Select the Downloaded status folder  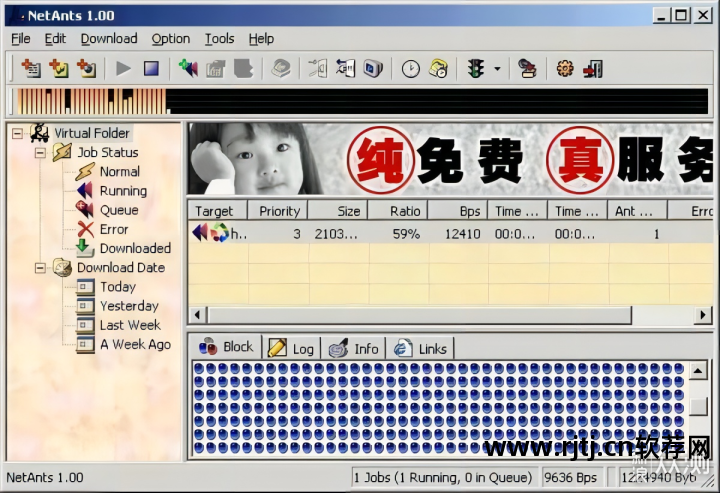(134, 248)
